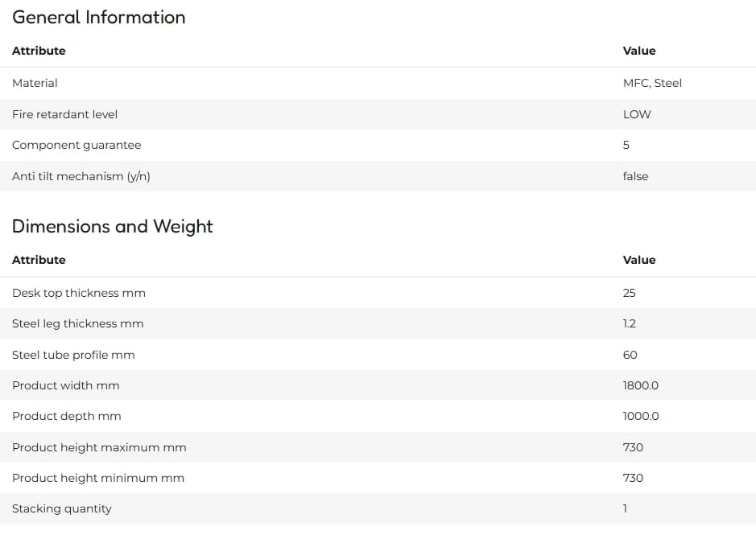Select the Desk top thickness mm row
The width and height of the screenshot is (756, 539).
point(378,293)
